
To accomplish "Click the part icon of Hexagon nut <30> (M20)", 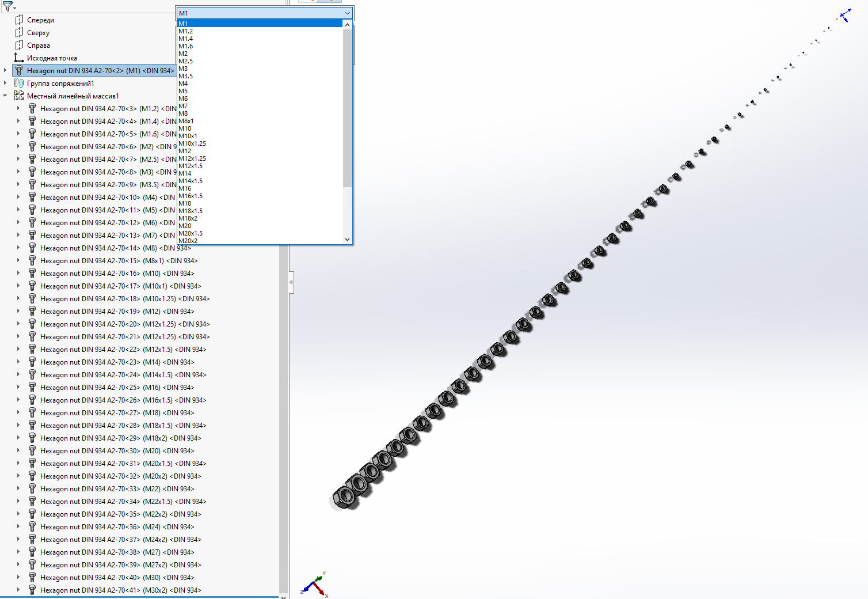I will (32, 450).
